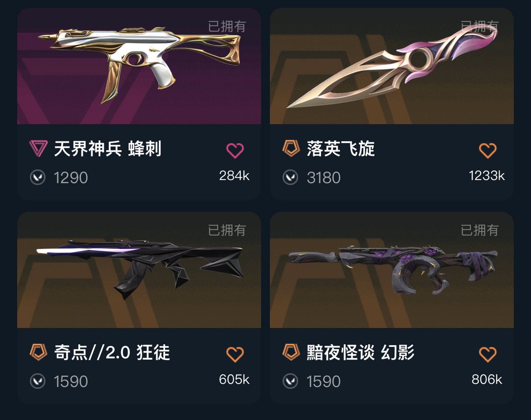Tap heart icon for 黯夜怪谈 幻影

pyautogui.click(x=488, y=354)
